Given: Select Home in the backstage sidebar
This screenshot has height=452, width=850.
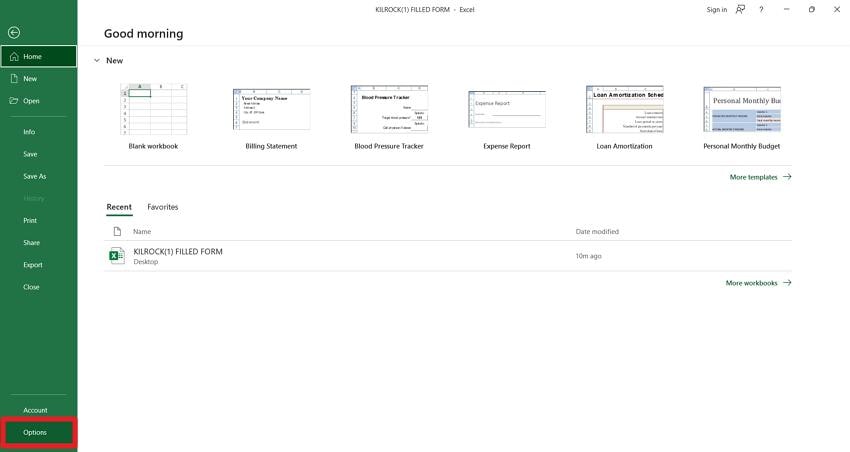Looking at the screenshot, I should click(x=38, y=56).
